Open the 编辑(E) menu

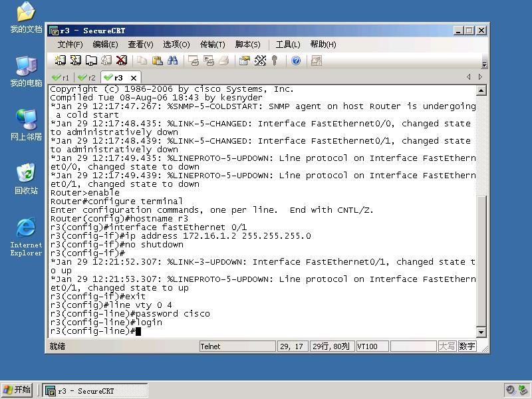[x=105, y=45]
